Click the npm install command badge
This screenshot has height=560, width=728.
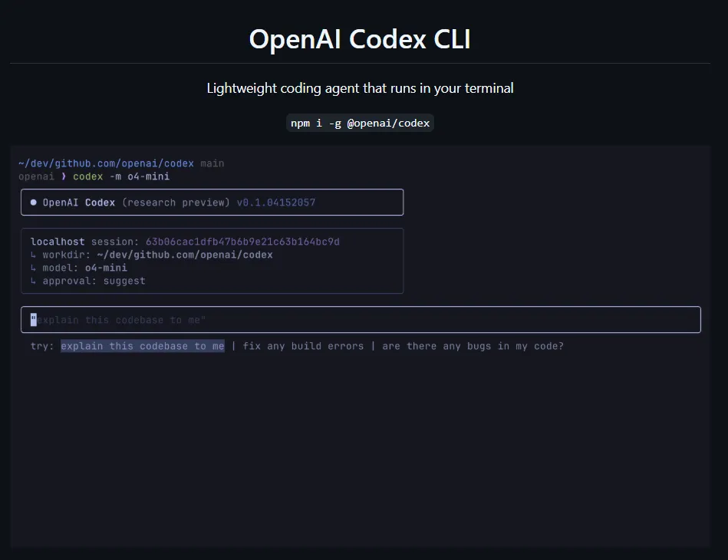point(360,123)
